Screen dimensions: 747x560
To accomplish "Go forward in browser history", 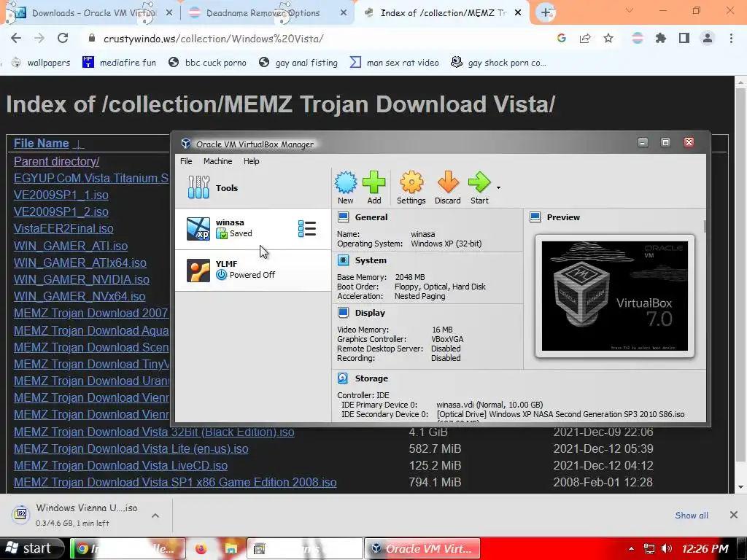I will pyautogui.click(x=39, y=38).
